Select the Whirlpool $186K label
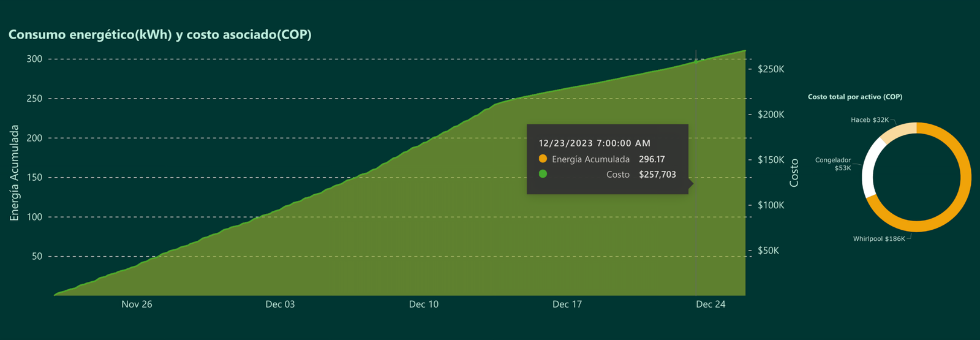 click(x=878, y=239)
